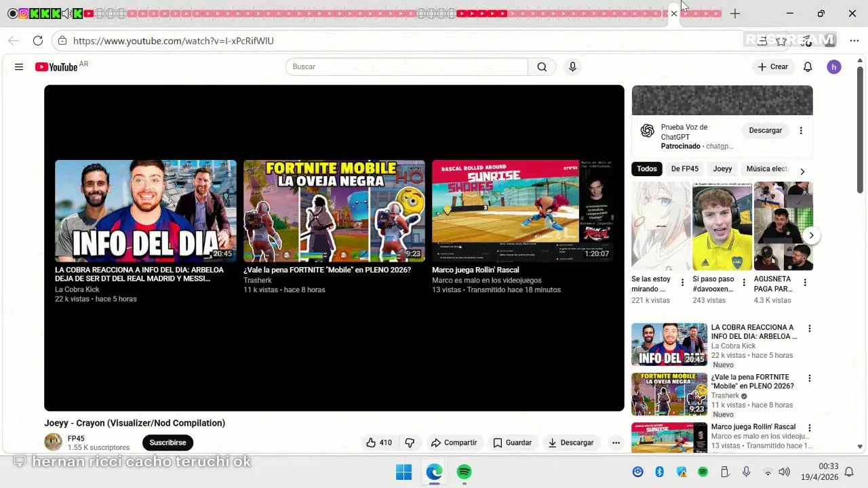This screenshot has height=488, width=868.
Task: Open options for 'Se las estoy mirando' short
Action: coord(682,283)
